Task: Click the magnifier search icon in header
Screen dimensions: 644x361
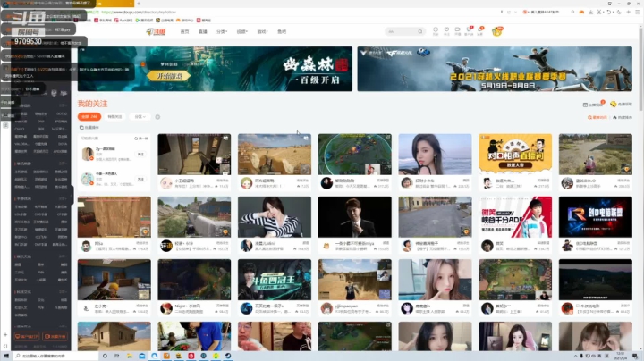Action: point(420,31)
